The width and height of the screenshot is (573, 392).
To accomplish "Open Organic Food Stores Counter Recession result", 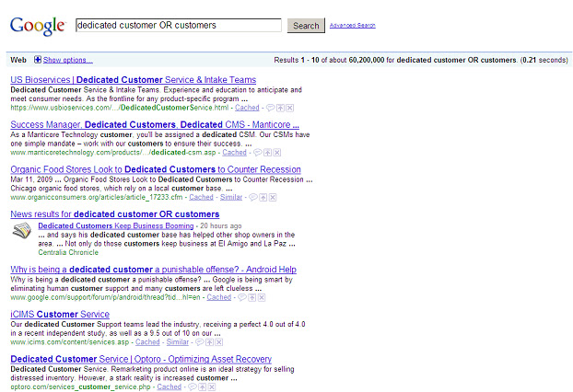I will [x=156, y=169].
